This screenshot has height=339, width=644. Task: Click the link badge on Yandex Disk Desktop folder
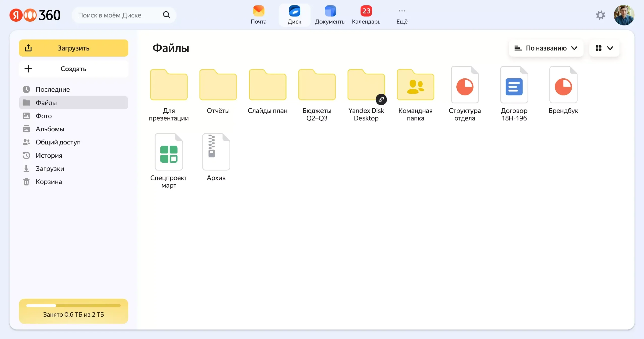click(381, 100)
